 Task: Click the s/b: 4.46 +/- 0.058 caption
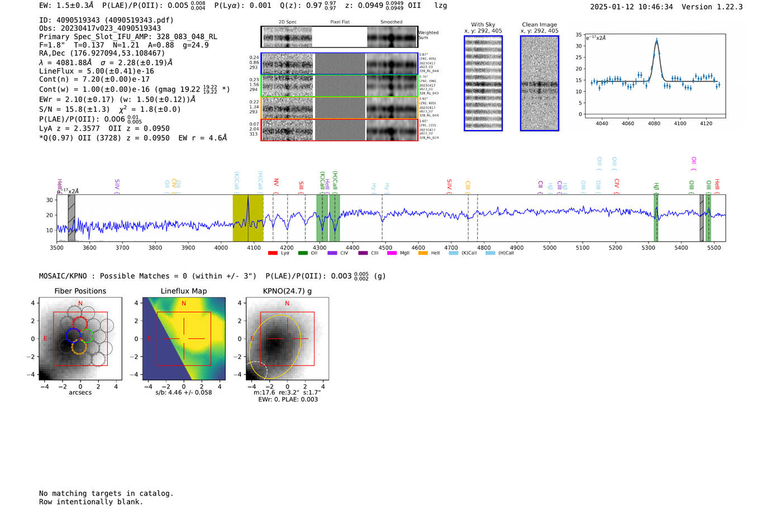click(x=184, y=392)
